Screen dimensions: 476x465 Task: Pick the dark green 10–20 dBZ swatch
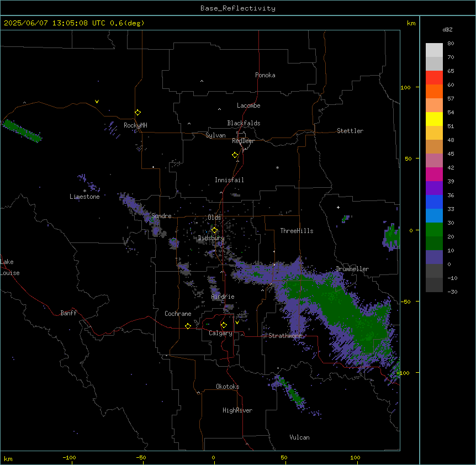pos(434,243)
